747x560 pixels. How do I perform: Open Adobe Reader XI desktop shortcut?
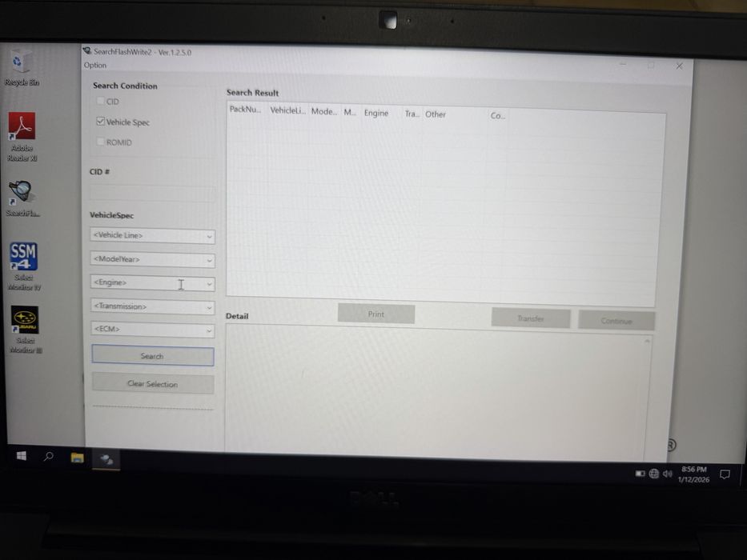(22, 138)
